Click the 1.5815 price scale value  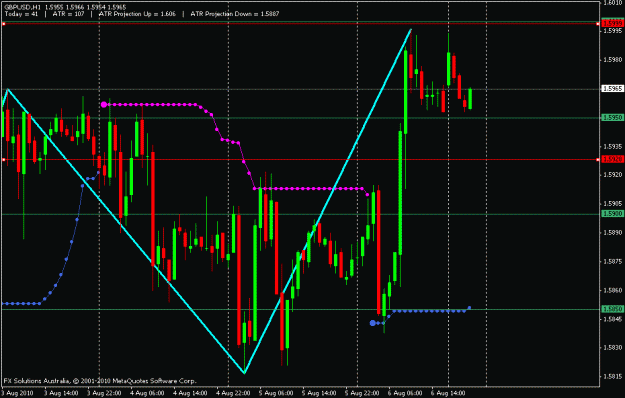coord(613,376)
